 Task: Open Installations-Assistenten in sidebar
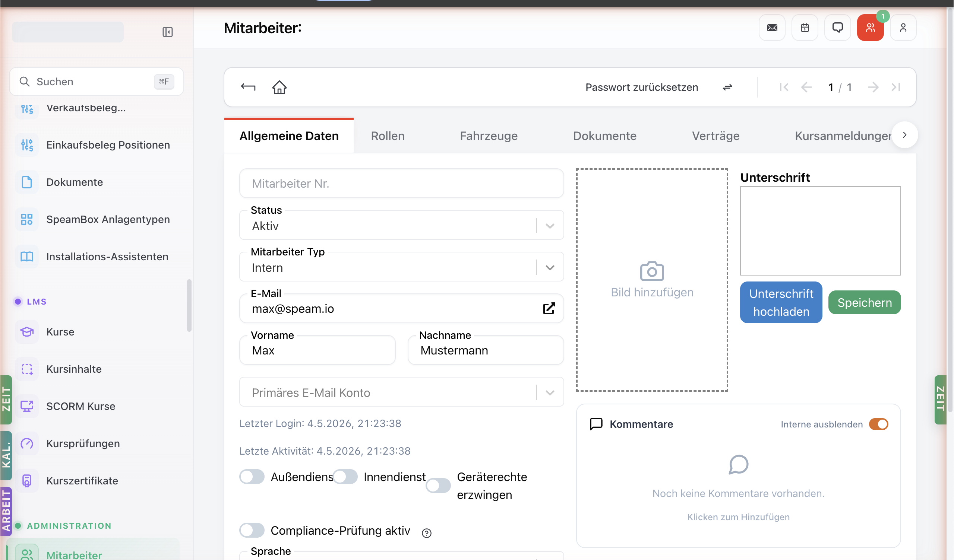coord(97,257)
